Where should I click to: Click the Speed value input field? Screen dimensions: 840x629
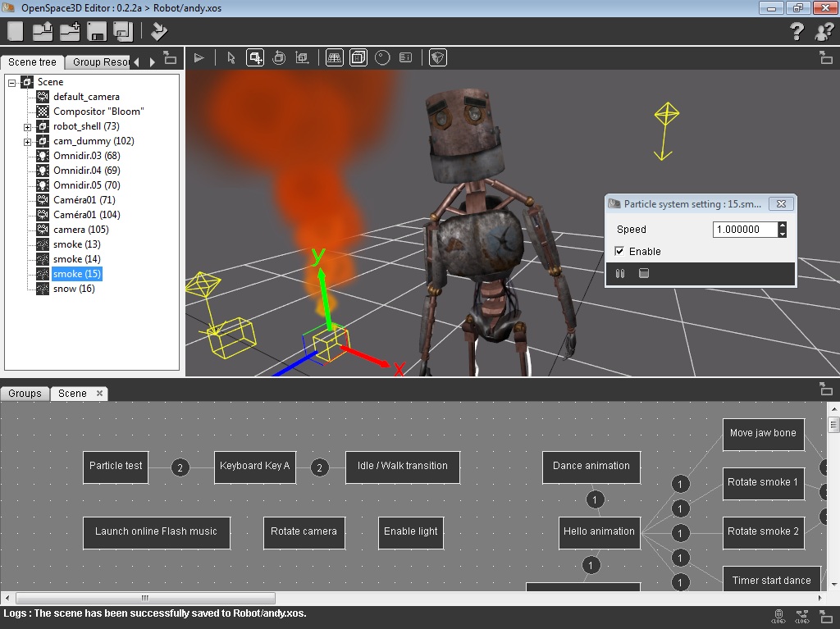(743, 230)
